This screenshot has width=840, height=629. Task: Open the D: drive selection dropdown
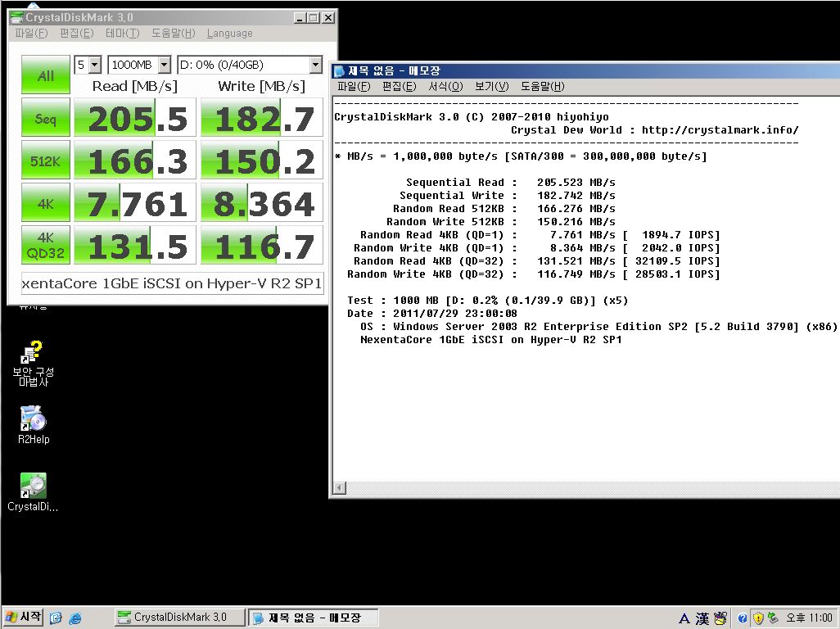coord(250,65)
